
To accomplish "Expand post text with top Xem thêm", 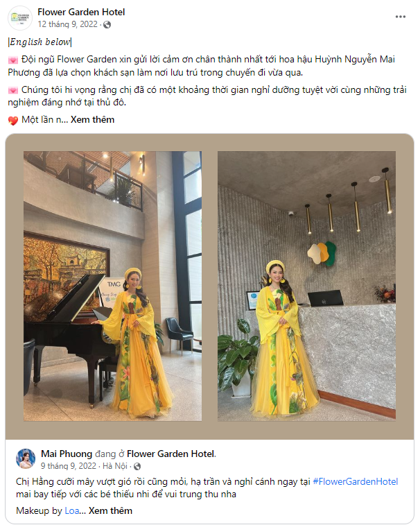I will point(92,120).
